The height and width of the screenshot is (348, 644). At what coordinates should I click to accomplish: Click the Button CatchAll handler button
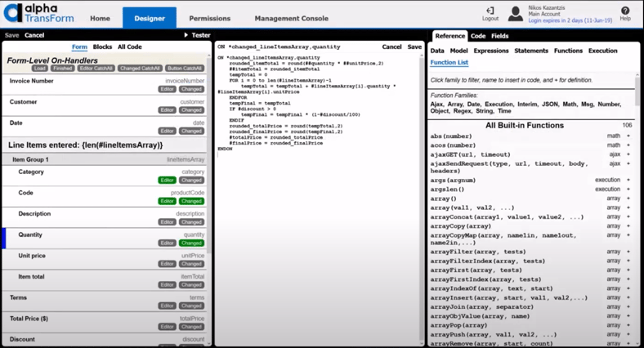tap(185, 68)
